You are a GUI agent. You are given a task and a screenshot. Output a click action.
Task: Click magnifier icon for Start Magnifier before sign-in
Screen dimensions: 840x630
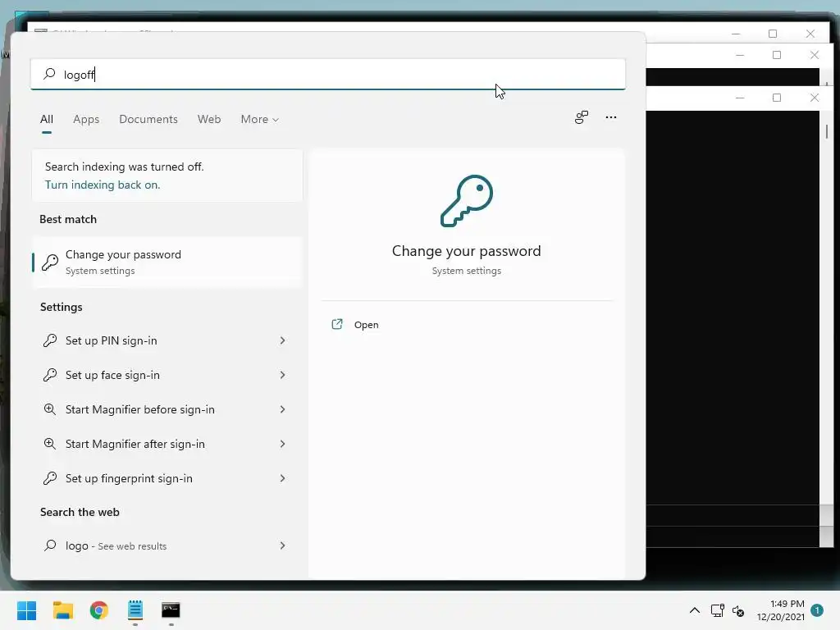pyautogui.click(x=50, y=409)
